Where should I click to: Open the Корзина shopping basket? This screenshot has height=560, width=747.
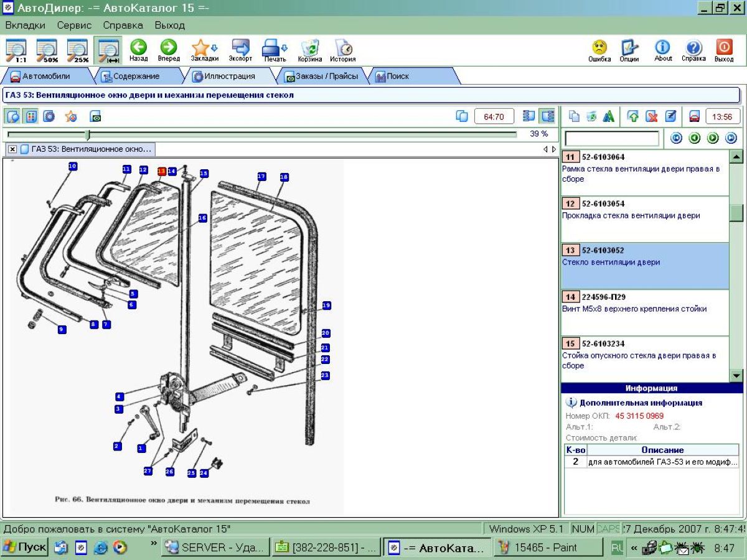click(309, 50)
